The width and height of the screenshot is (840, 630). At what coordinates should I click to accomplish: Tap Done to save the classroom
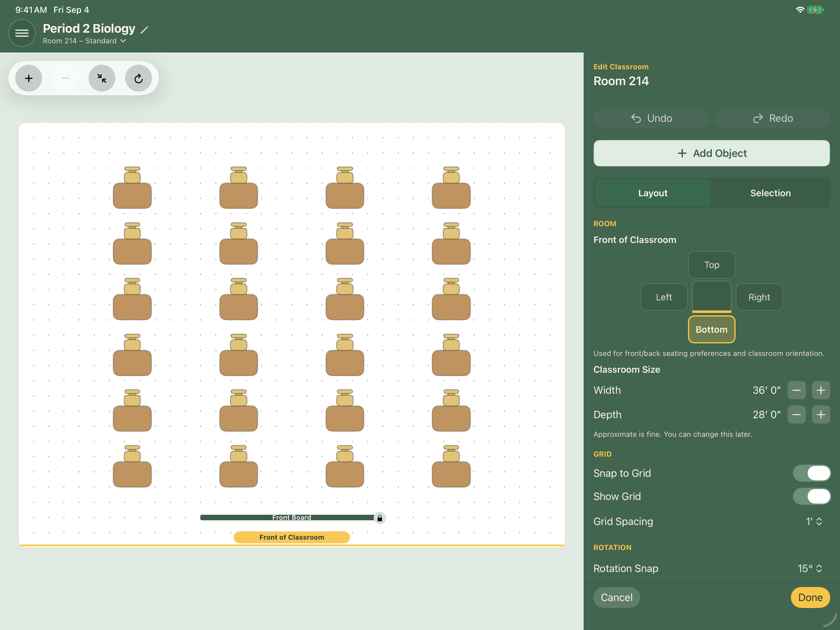(810, 597)
